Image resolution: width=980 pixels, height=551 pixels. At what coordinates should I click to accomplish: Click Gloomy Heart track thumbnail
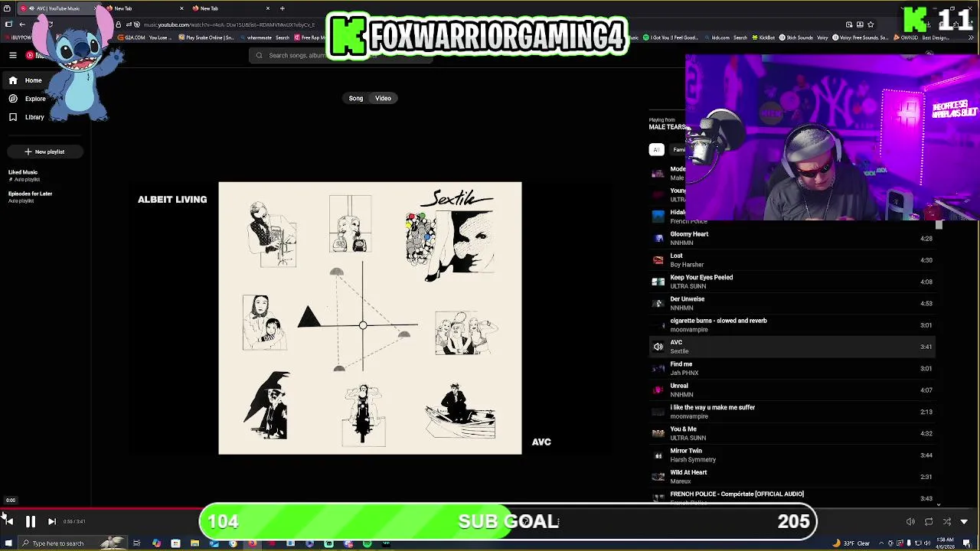pyautogui.click(x=658, y=238)
